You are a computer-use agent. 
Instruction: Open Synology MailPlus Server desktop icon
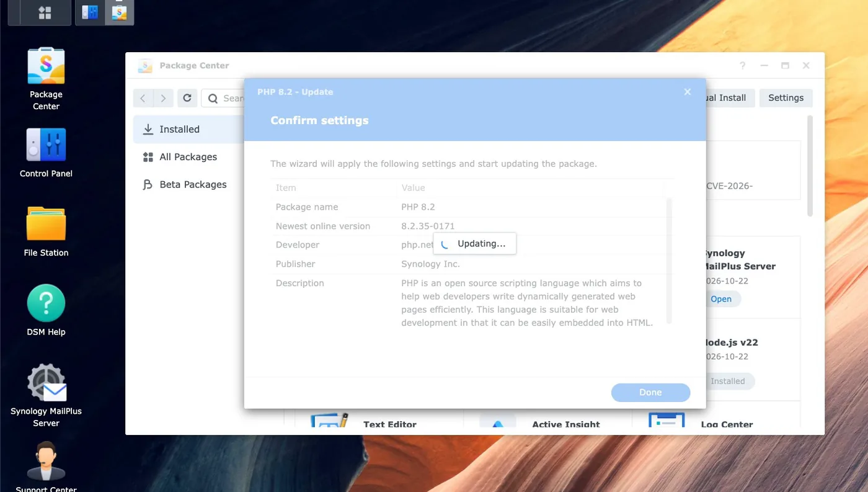(x=46, y=395)
